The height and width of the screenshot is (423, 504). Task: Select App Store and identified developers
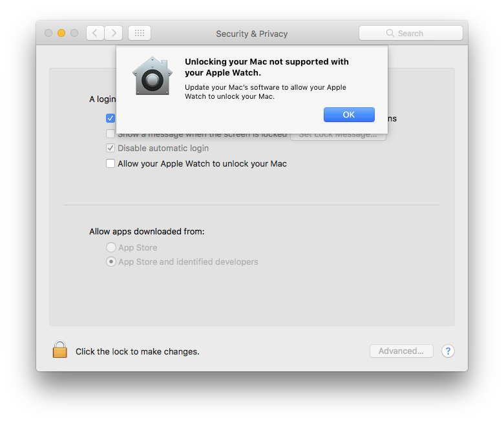tap(111, 262)
